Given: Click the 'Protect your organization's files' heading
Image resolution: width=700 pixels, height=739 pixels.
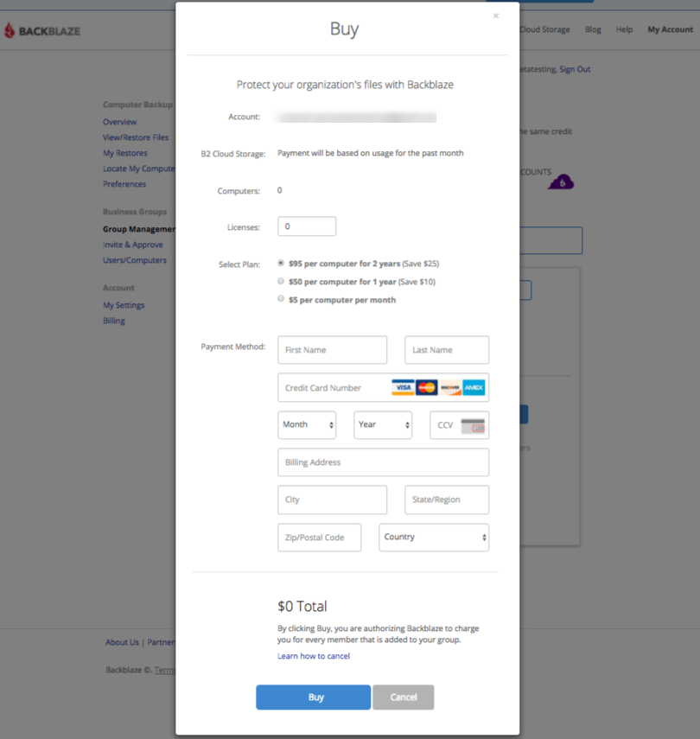Looking at the screenshot, I should [345, 85].
